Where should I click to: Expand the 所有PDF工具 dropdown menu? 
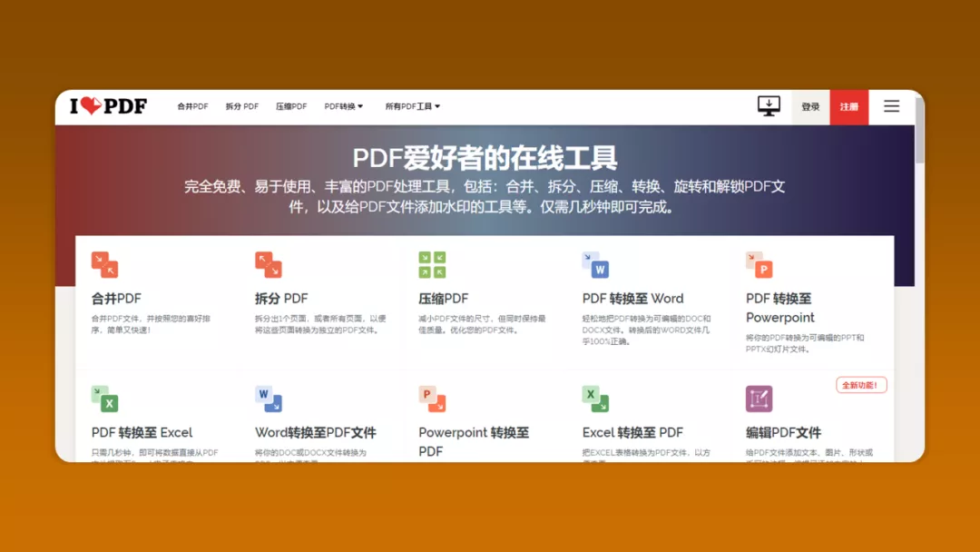pyautogui.click(x=413, y=106)
